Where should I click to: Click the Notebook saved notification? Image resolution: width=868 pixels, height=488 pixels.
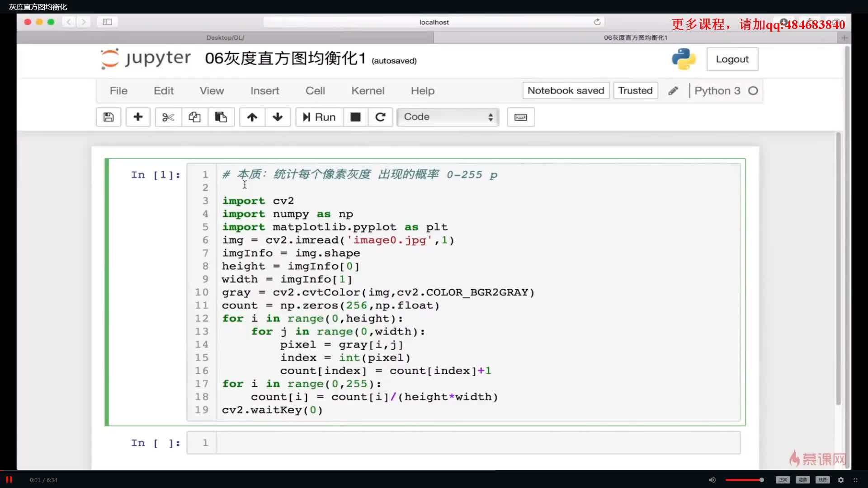click(566, 91)
